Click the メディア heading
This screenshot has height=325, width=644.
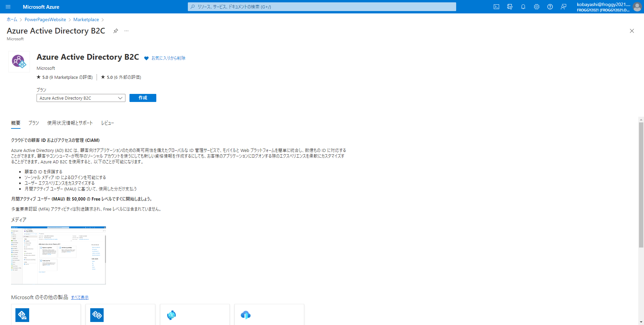[x=19, y=220]
